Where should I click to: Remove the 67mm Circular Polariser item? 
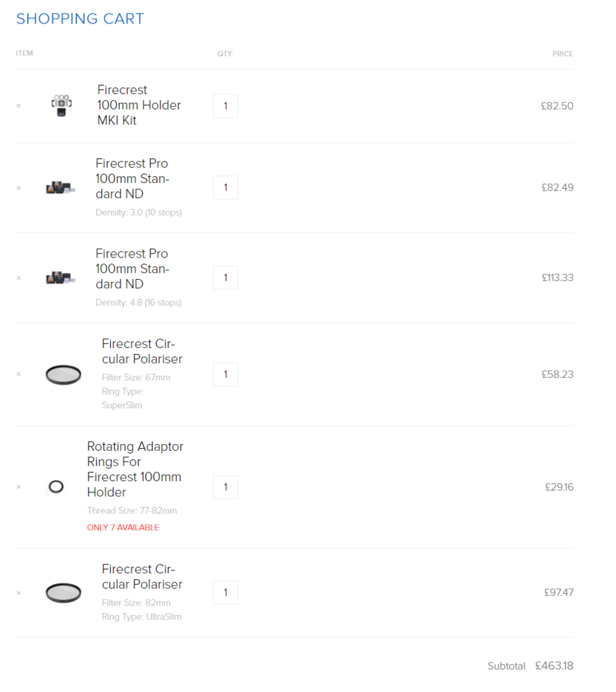pos(19,374)
